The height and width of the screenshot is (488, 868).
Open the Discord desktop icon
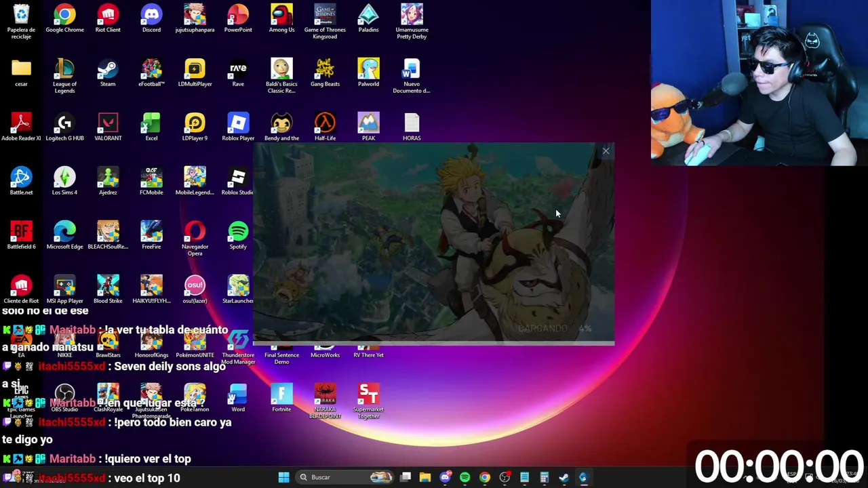[x=151, y=18]
